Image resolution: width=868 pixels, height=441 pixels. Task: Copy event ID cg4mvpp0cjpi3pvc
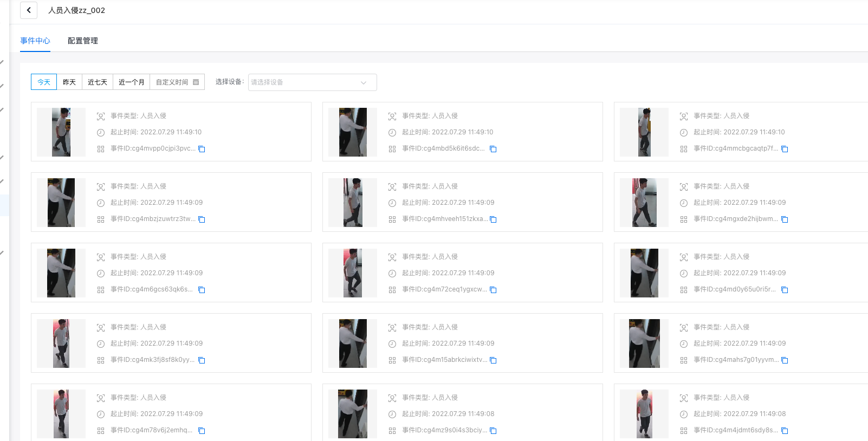click(x=202, y=149)
